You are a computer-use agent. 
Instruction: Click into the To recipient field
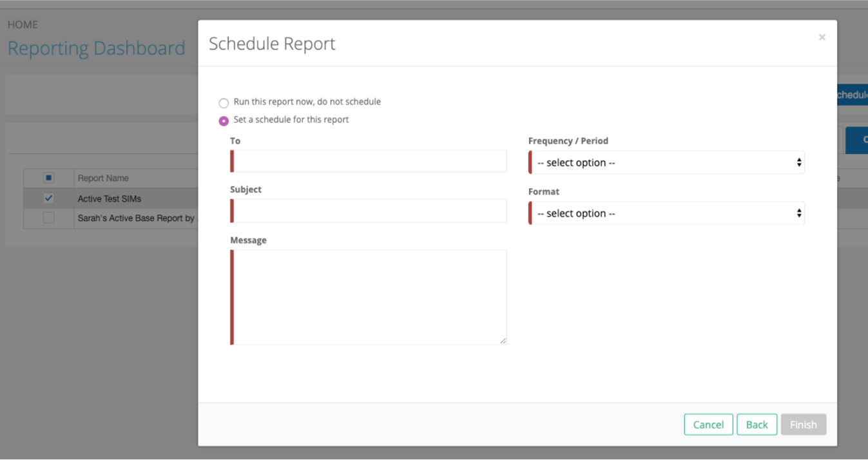(369, 161)
